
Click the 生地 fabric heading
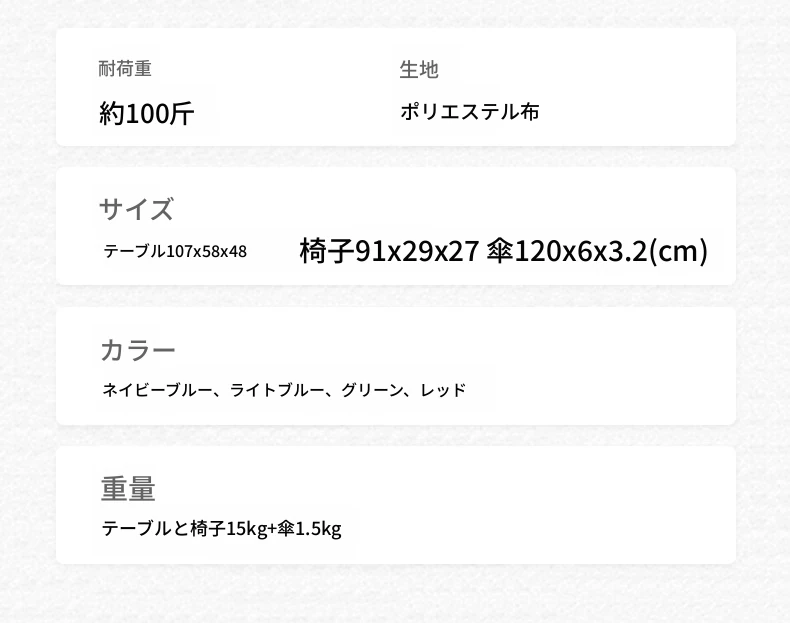tap(419, 70)
